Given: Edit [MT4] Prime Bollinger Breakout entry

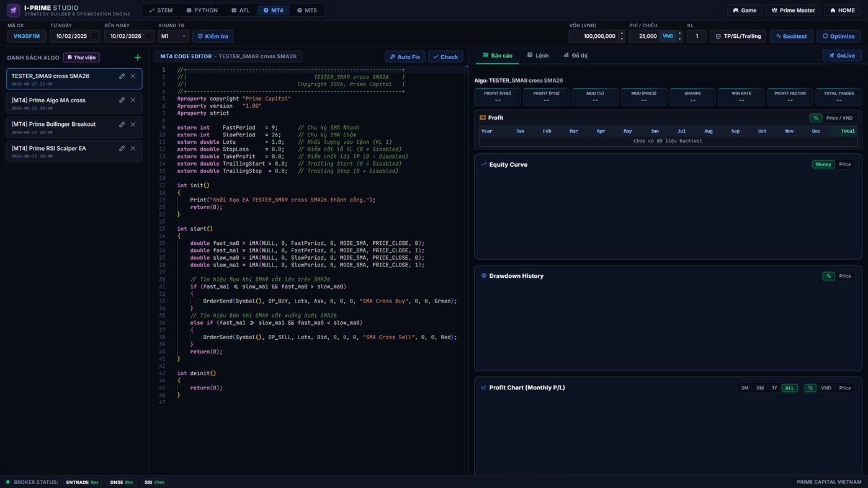Looking at the screenshot, I should pos(122,124).
